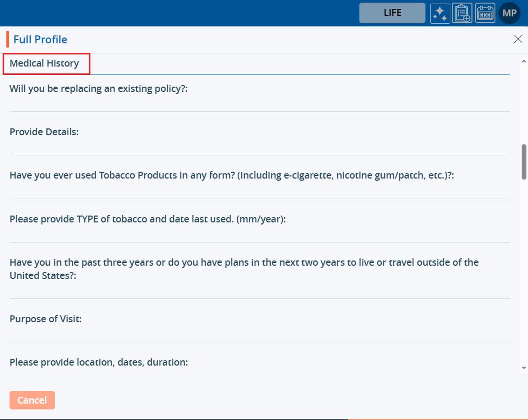Select the travel outside United States question
This screenshot has width=528, height=420.
(244, 268)
